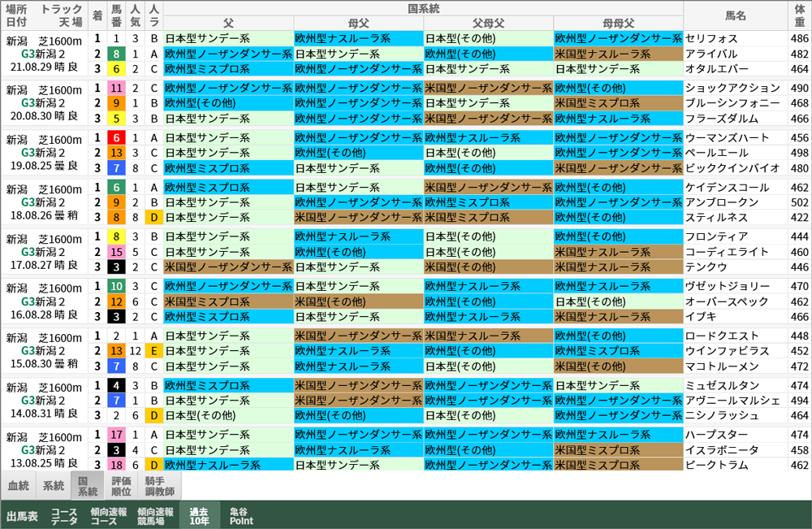This screenshot has height=529, width=812.
Task: Click race date 15.08.30 曇 稍
Action: (44, 364)
